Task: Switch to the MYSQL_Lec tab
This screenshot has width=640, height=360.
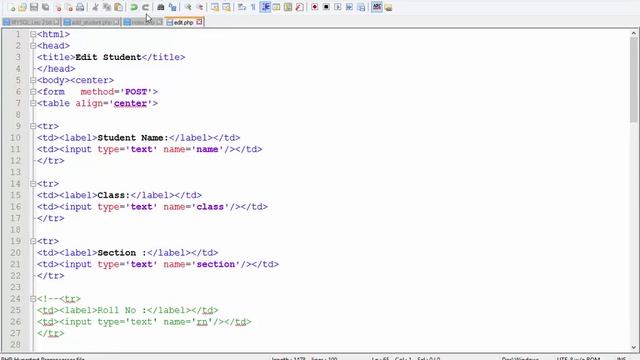Action: [x=31, y=22]
